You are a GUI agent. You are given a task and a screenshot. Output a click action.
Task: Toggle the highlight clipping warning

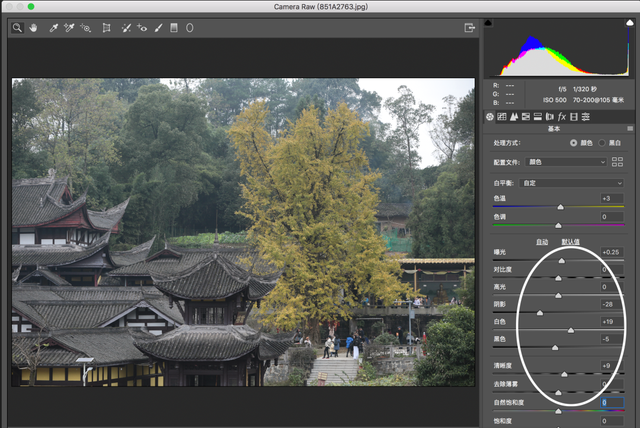point(630,23)
